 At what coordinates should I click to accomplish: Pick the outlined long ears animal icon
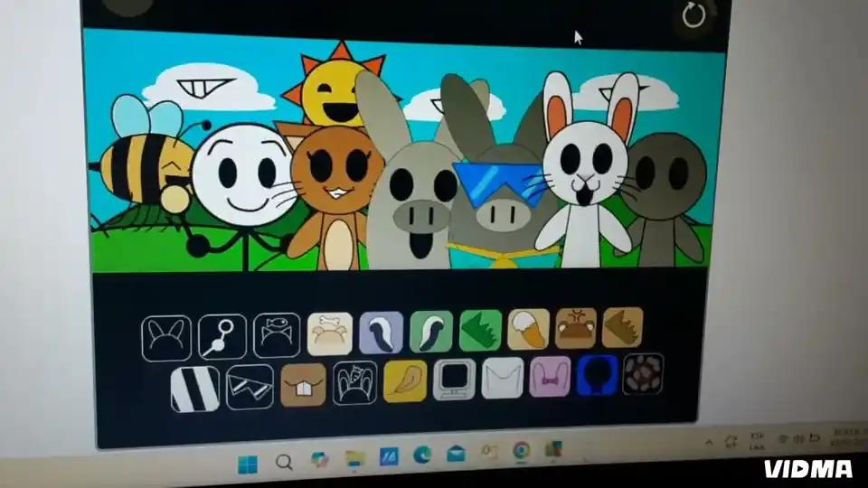click(354, 383)
